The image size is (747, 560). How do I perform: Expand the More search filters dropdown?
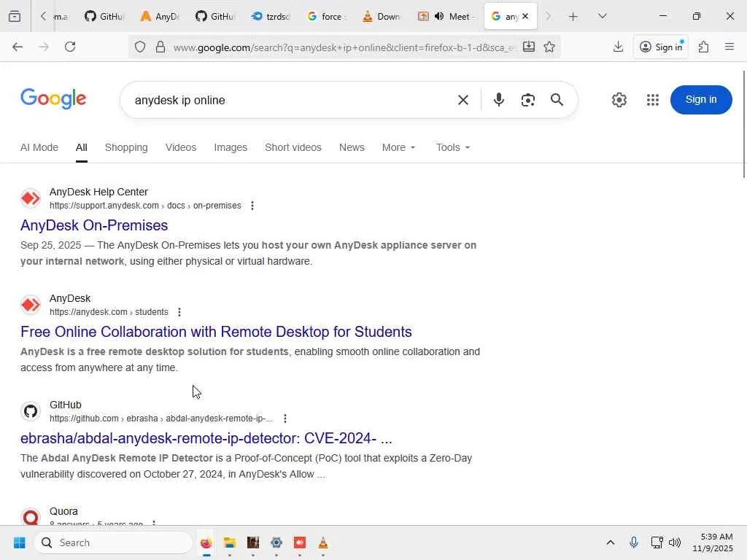click(x=399, y=147)
